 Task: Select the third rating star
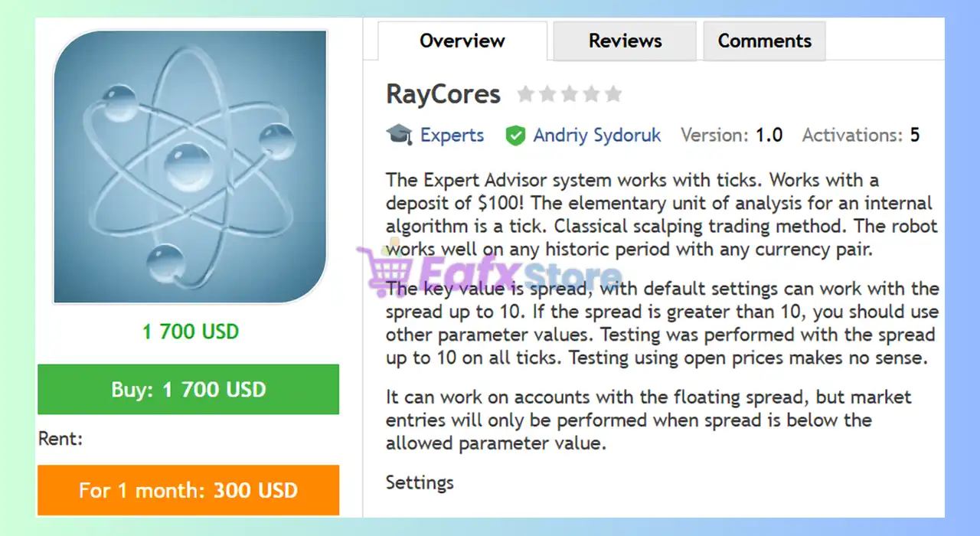(569, 94)
